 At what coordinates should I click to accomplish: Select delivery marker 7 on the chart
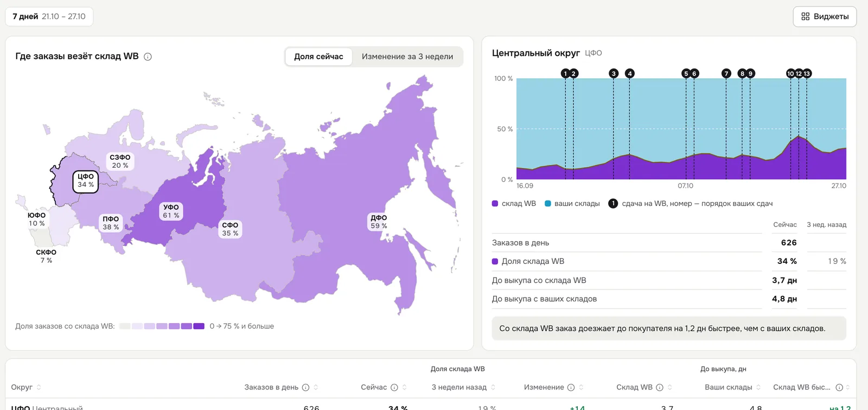point(726,73)
